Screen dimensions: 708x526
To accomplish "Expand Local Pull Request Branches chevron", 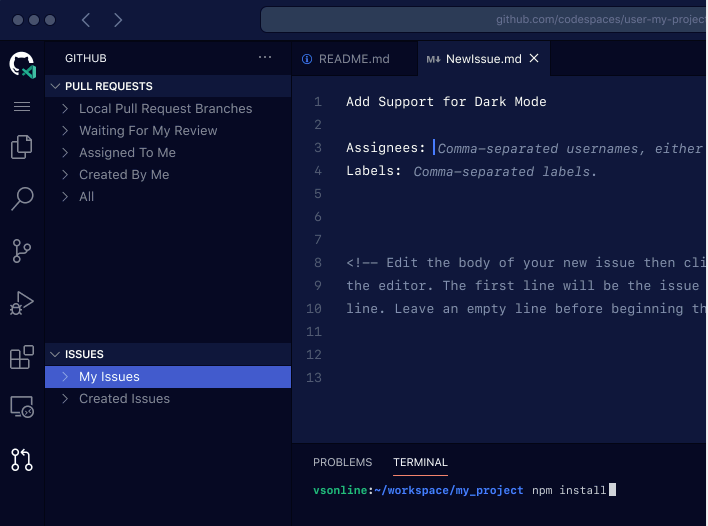I will pos(65,108).
